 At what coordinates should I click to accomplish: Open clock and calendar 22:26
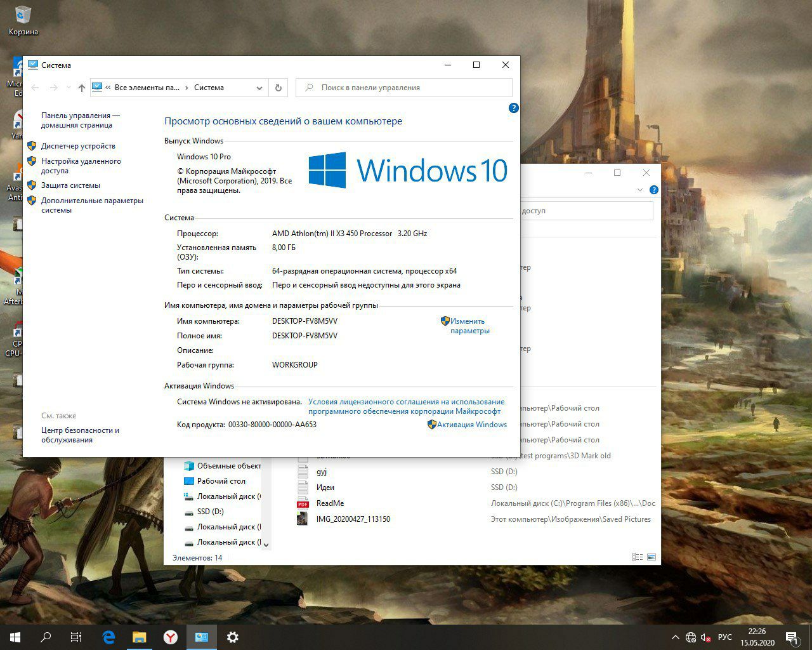[x=757, y=637]
